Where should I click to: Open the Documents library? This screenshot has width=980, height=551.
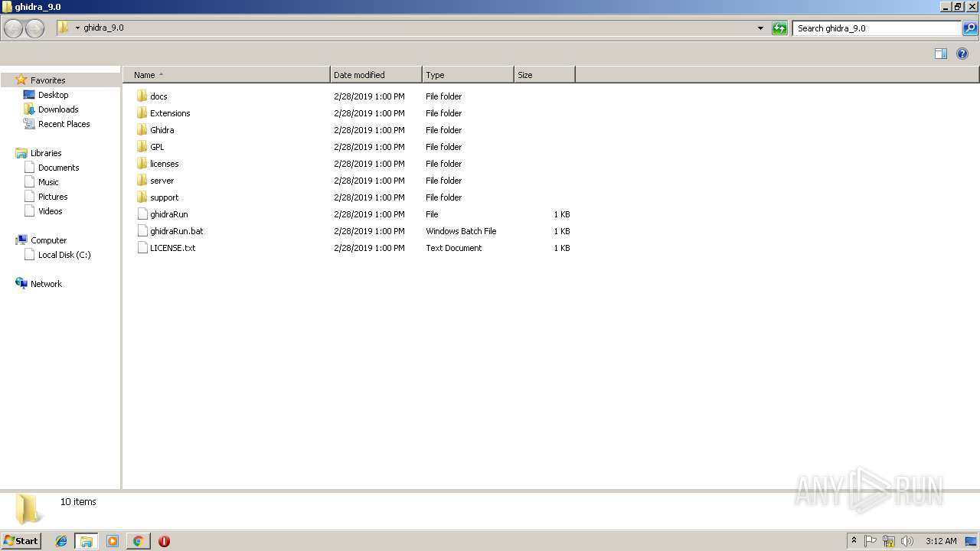tap(59, 168)
